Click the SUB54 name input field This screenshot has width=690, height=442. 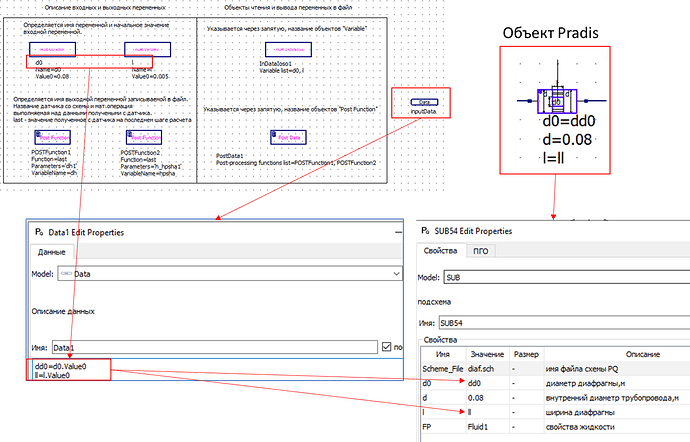tap(565, 323)
